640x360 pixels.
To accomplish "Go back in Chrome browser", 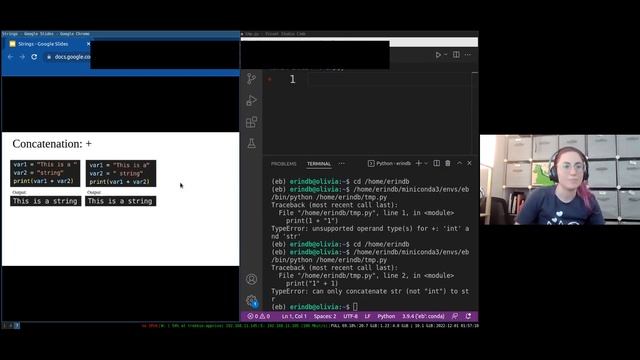I will (x=10, y=57).
